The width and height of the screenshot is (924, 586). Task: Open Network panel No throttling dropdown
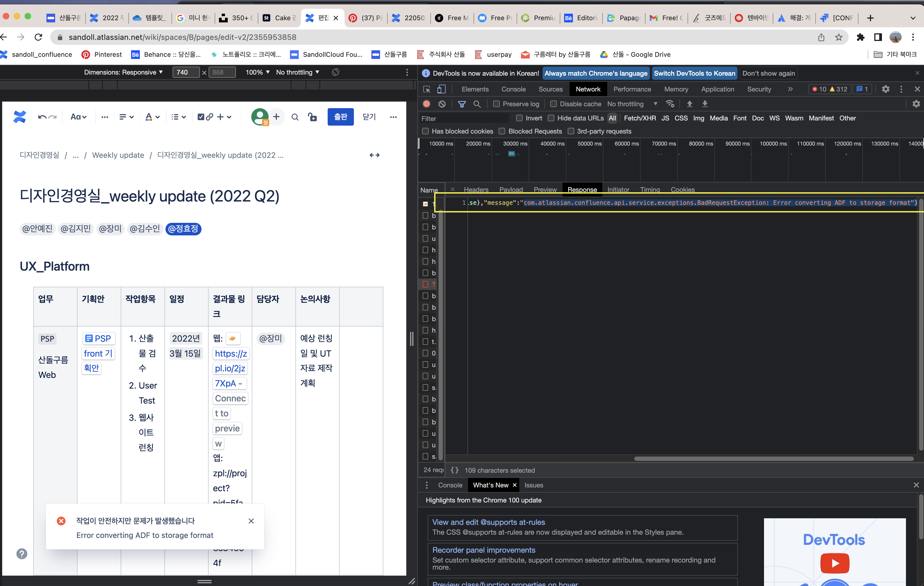point(632,103)
